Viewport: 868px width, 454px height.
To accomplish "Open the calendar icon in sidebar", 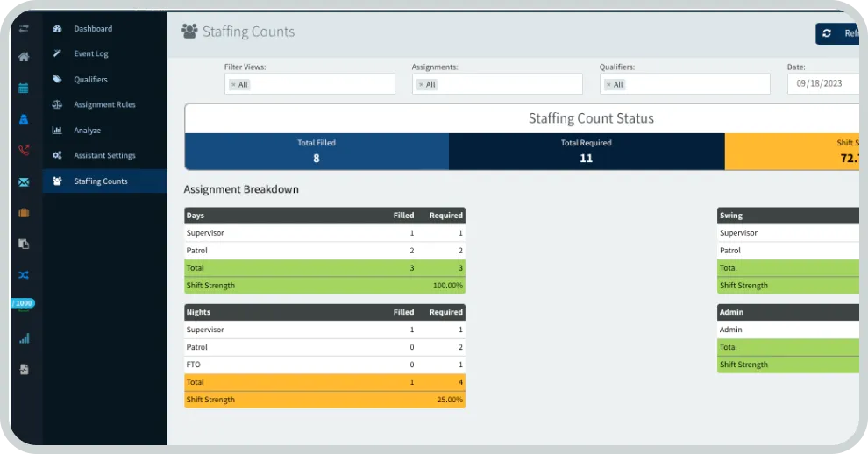I will pyautogui.click(x=24, y=88).
